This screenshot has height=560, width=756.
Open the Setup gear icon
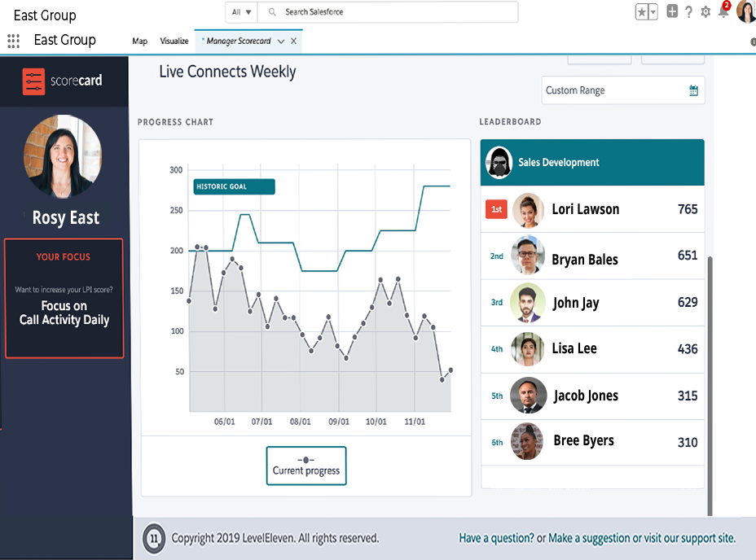(x=705, y=12)
